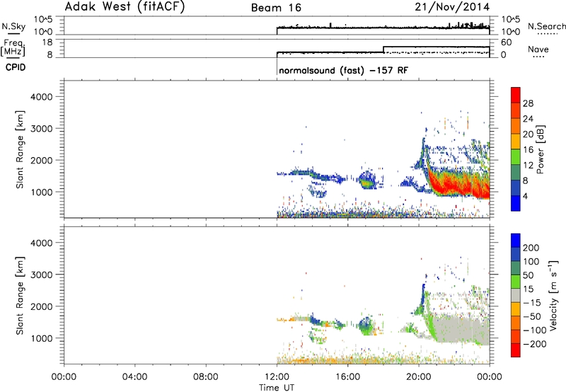
Task: Click the 'N.Sky' legend label
Action: click(x=13, y=26)
